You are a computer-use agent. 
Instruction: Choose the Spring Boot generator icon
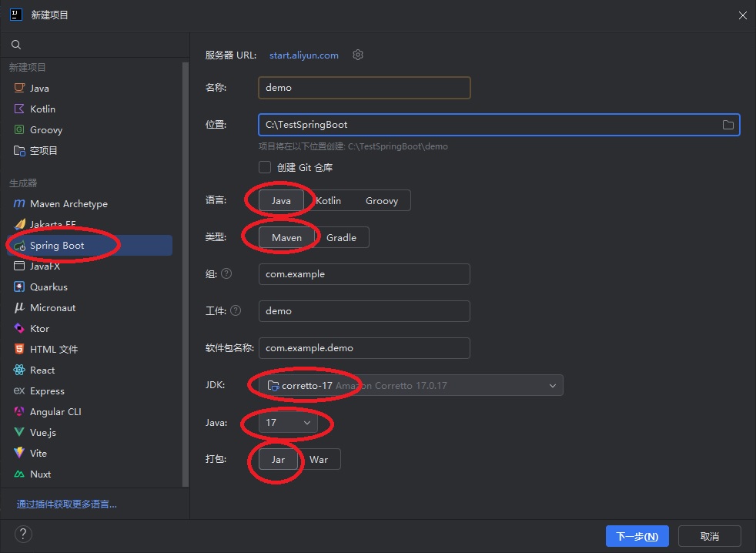[19, 246]
